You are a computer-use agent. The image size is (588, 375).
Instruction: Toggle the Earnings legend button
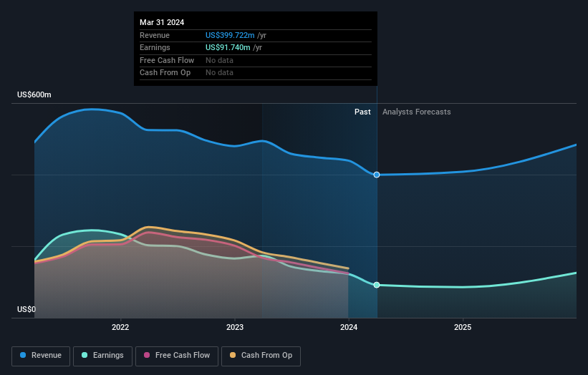point(102,356)
